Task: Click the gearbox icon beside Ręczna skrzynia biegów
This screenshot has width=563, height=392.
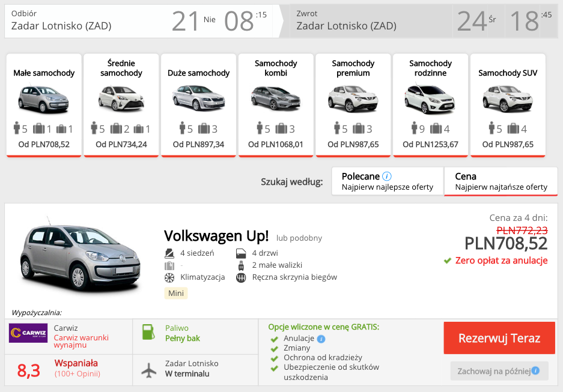Action: click(241, 277)
